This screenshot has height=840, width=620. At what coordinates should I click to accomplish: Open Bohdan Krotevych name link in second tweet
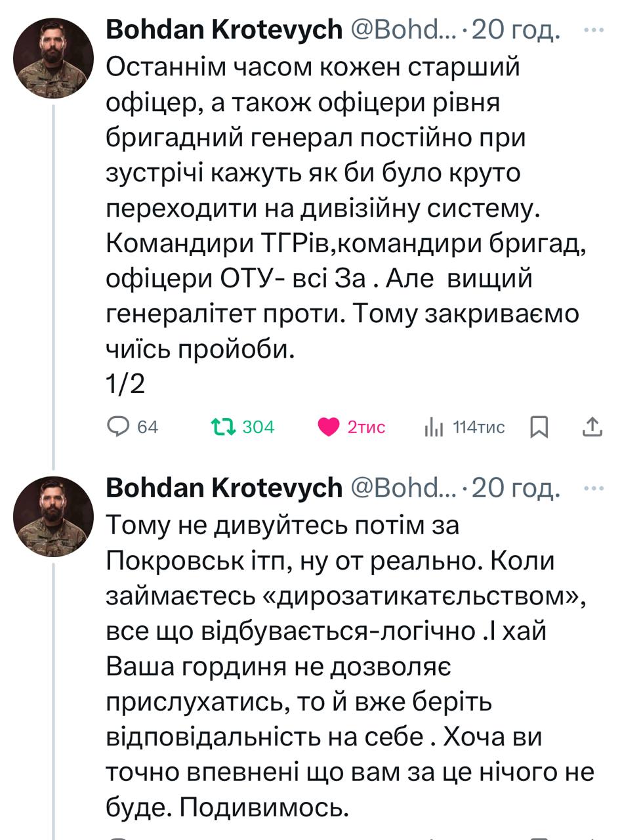224,488
